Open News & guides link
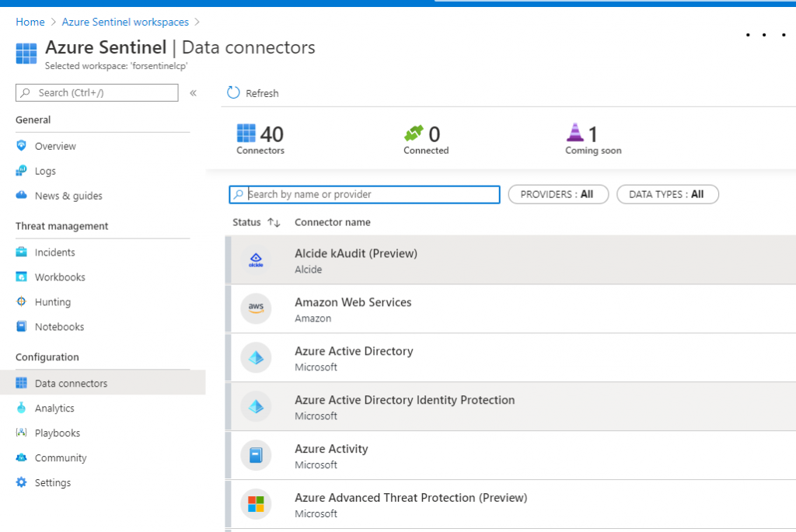The height and width of the screenshot is (532, 796). click(68, 196)
